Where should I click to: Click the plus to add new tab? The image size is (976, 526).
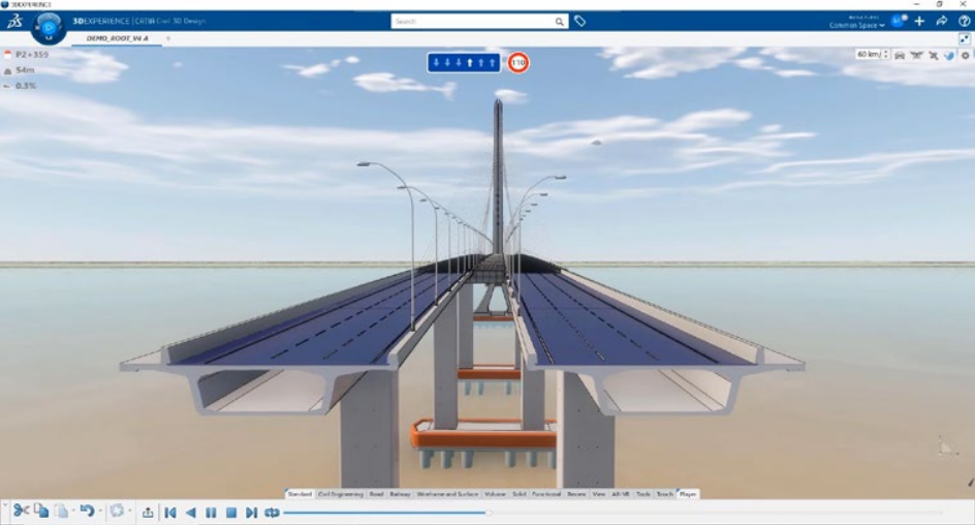[x=167, y=38]
